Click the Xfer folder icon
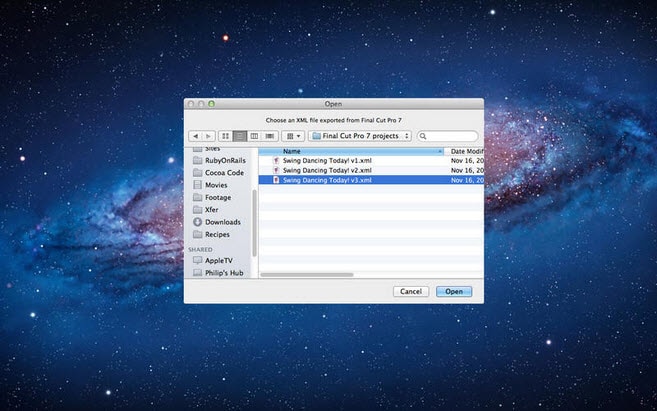657x411 pixels. pos(198,209)
